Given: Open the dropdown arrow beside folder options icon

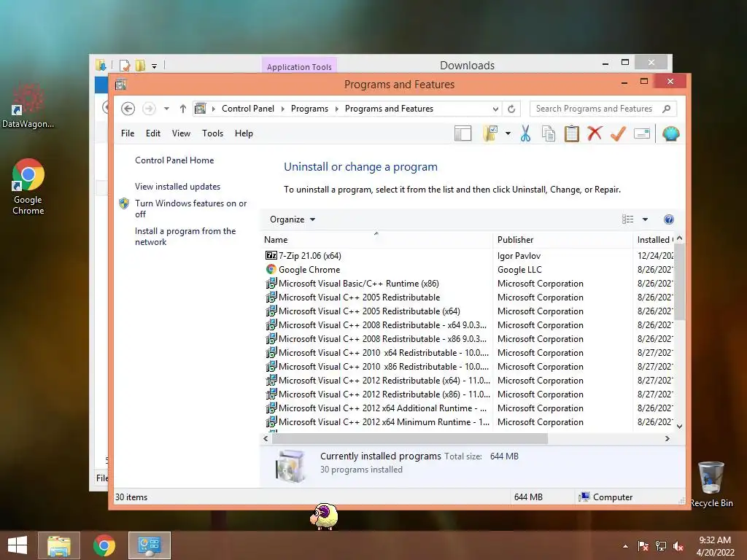Looking at the screenshot, I should click(x=508, y=134).
